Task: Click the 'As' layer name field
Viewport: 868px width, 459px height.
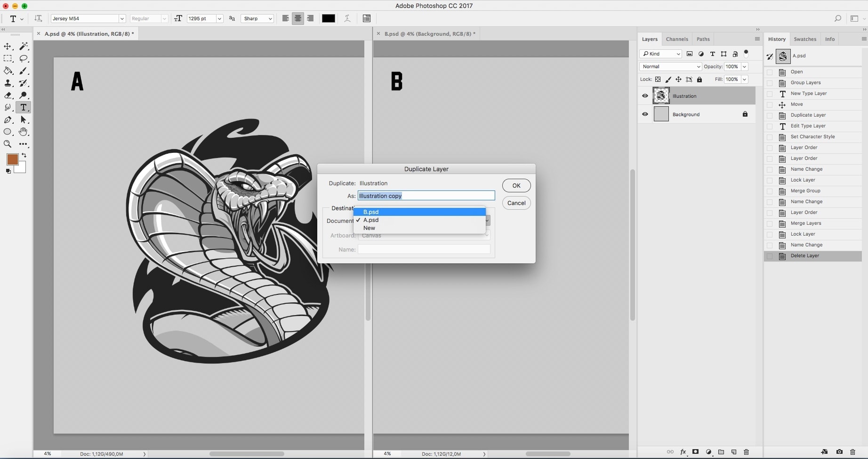Action: (426, 196)
